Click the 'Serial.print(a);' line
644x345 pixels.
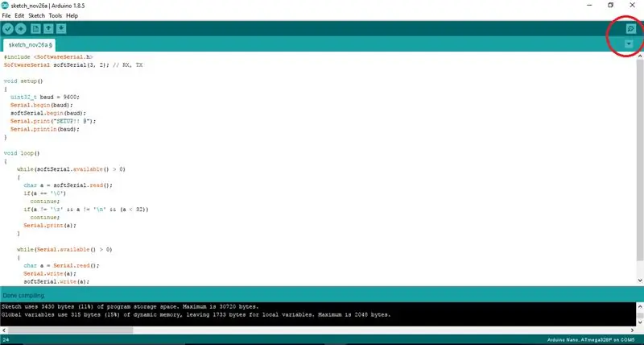pos(50,226)
